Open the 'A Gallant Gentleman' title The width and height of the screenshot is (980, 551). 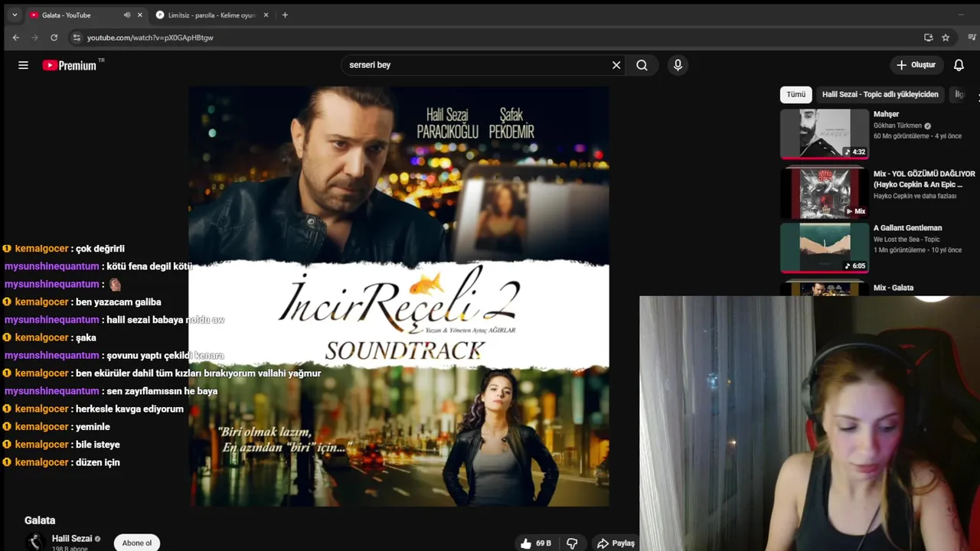pyautogui.click(x=908, y=228)
